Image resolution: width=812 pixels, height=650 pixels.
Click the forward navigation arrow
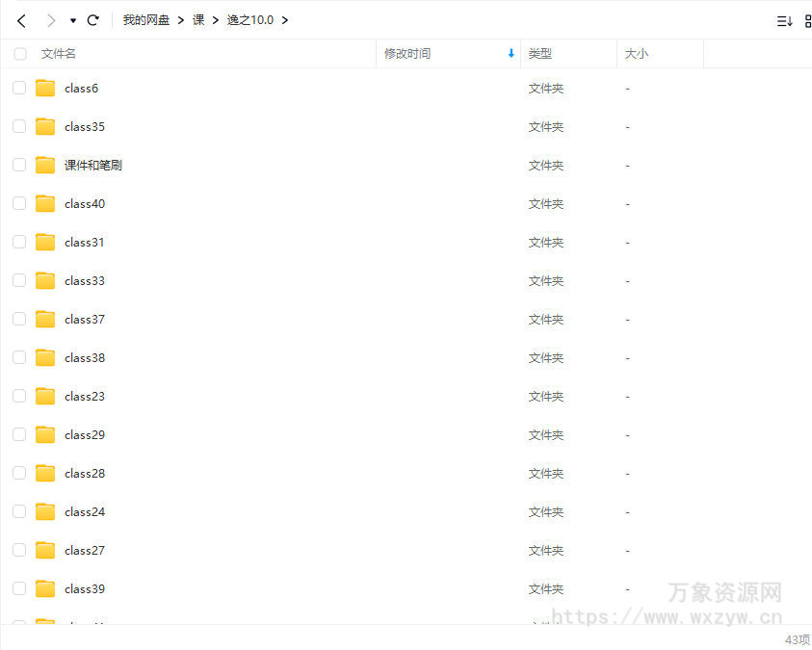coord(50,19)
